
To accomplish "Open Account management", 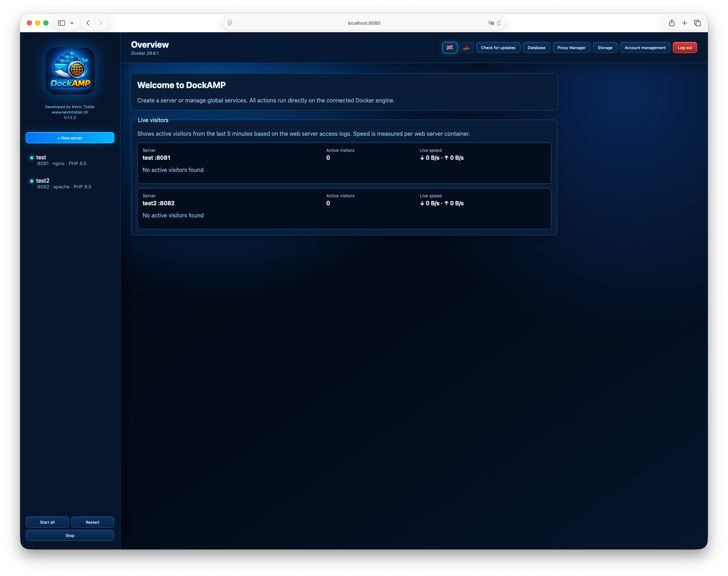I will point(645,48).
